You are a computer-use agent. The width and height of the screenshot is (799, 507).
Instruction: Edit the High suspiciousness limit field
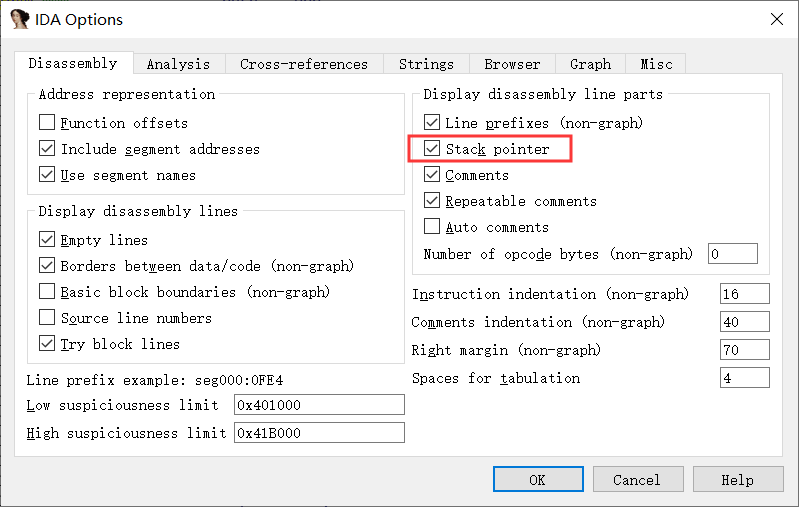tap(319, 433)
